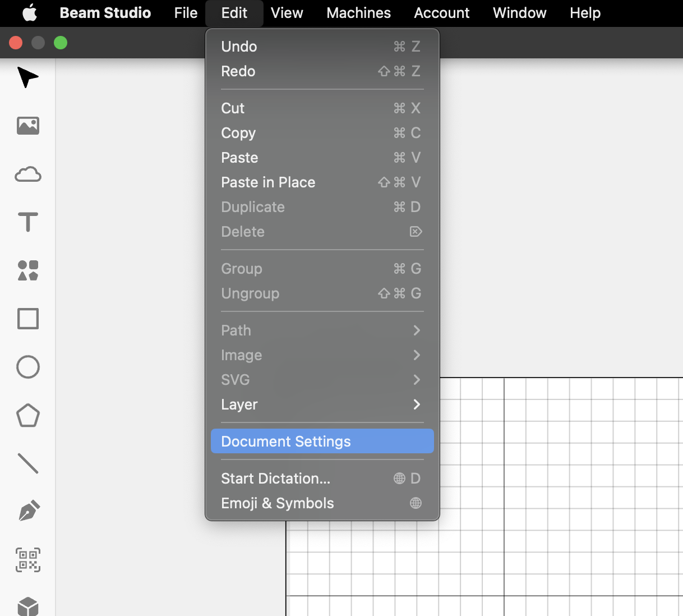Click the Group menu entry
The width and height of the screenshot is (683, 616).
click(322, 269)
